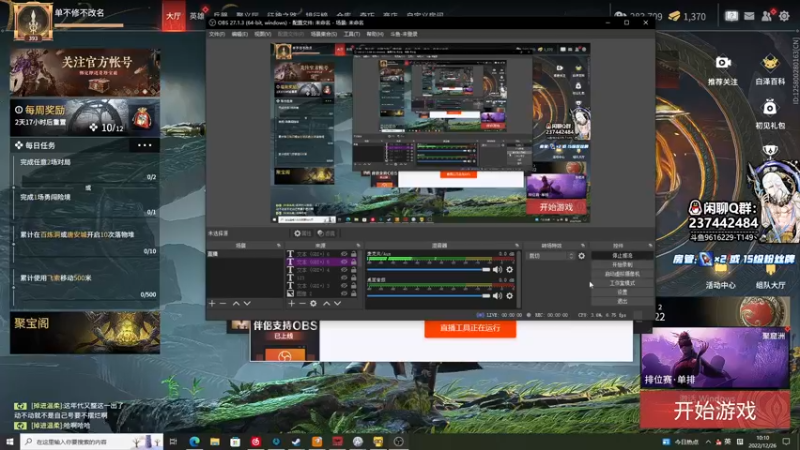This screenshot has width=800, height=450.
Task: Open the scene transition type dropdown
Action: (551, 256)
